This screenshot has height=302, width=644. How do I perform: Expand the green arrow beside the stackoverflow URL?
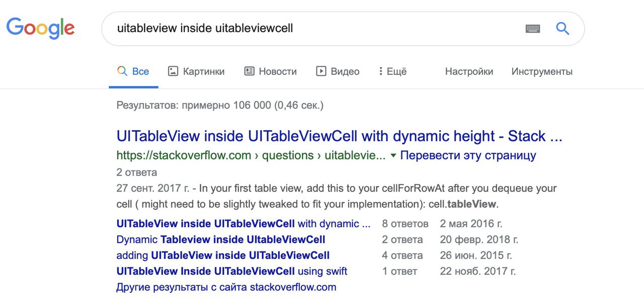click(393, 155)
